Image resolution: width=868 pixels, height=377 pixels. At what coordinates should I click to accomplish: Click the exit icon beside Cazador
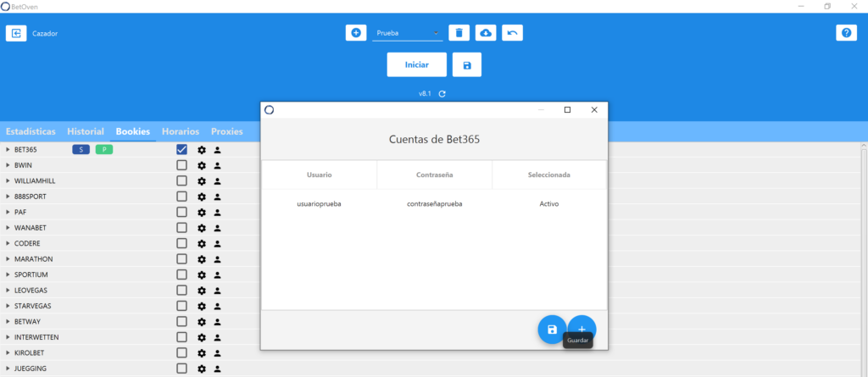pyautogui.click(x=16, y=33)
